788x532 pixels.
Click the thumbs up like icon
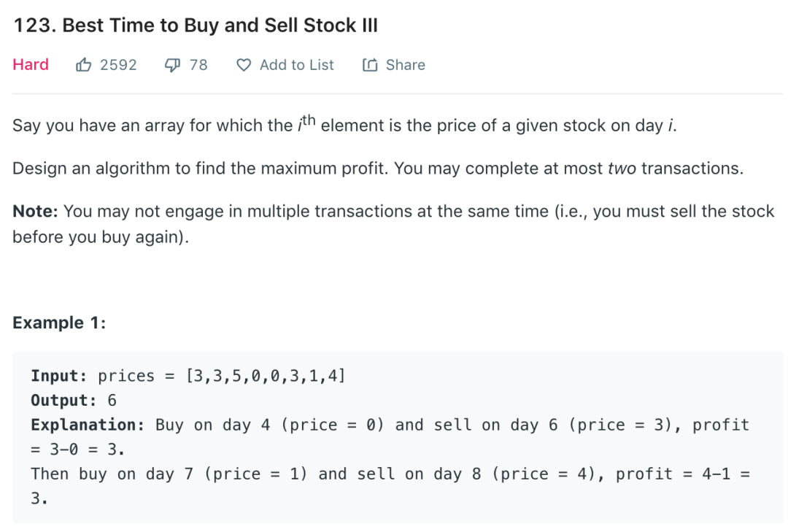(83, 65)
